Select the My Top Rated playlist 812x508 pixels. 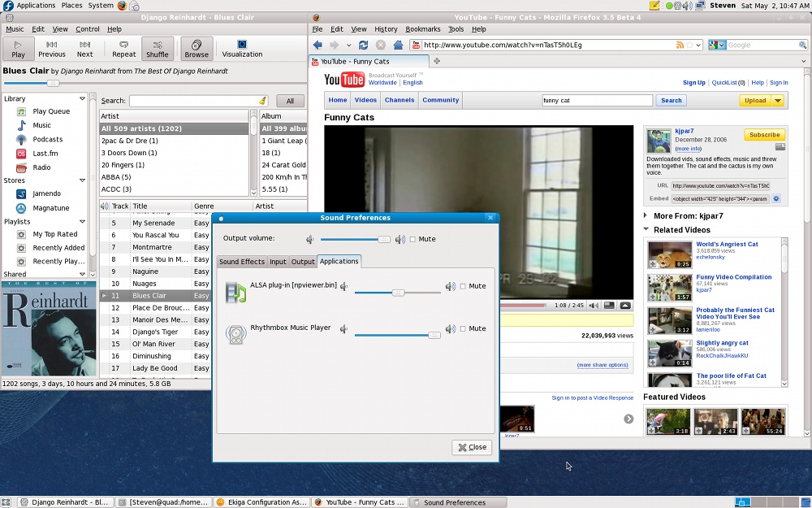pyautogui.click(x=55, y=234)
